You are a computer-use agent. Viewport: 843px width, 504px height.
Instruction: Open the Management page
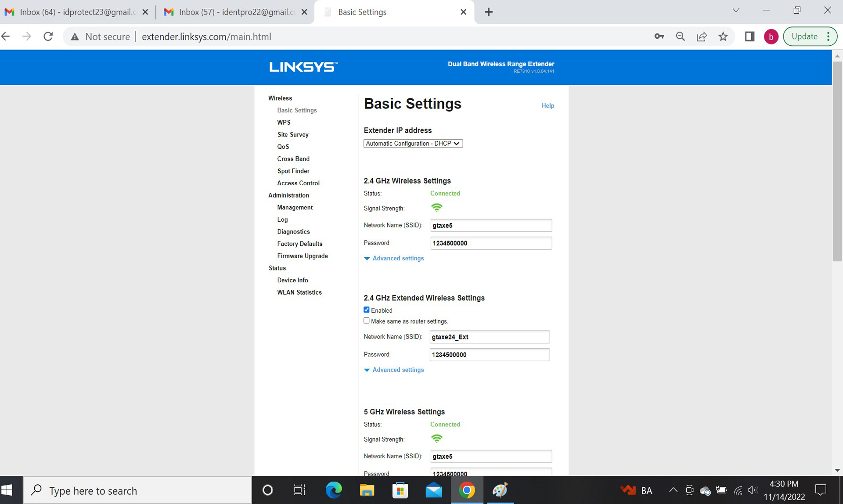point(295,207)
